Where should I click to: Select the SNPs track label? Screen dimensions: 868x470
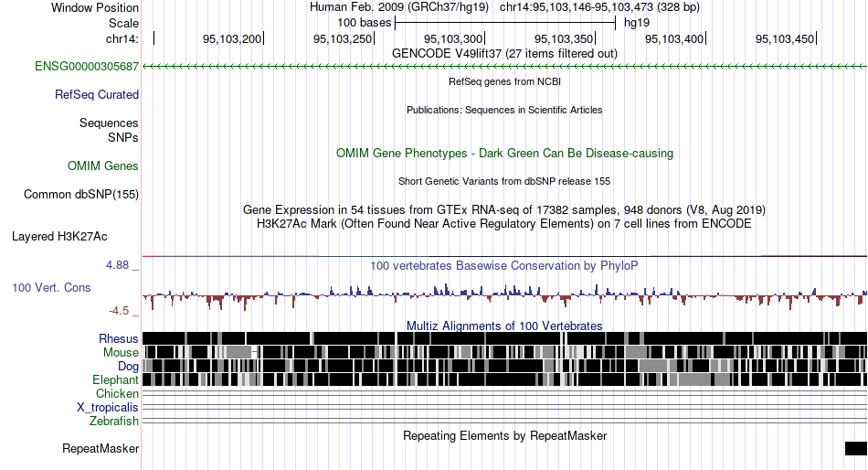(x=123, y=137)
